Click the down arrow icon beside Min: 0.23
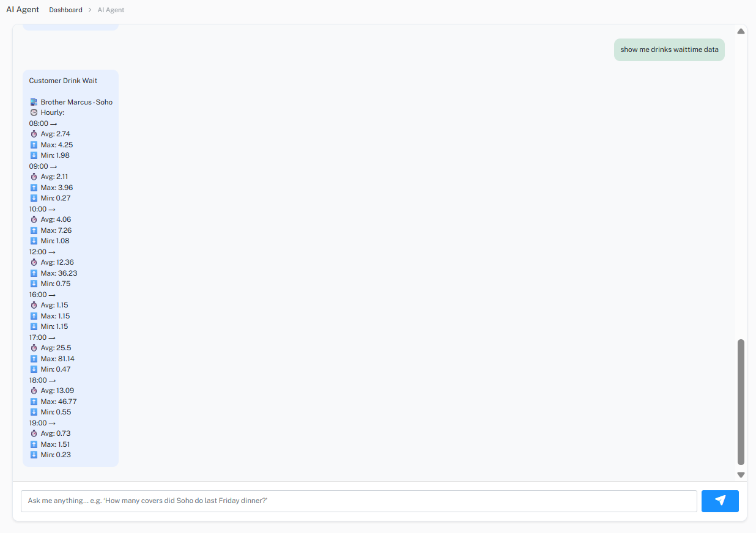756x533 pixels. (34, 455)
